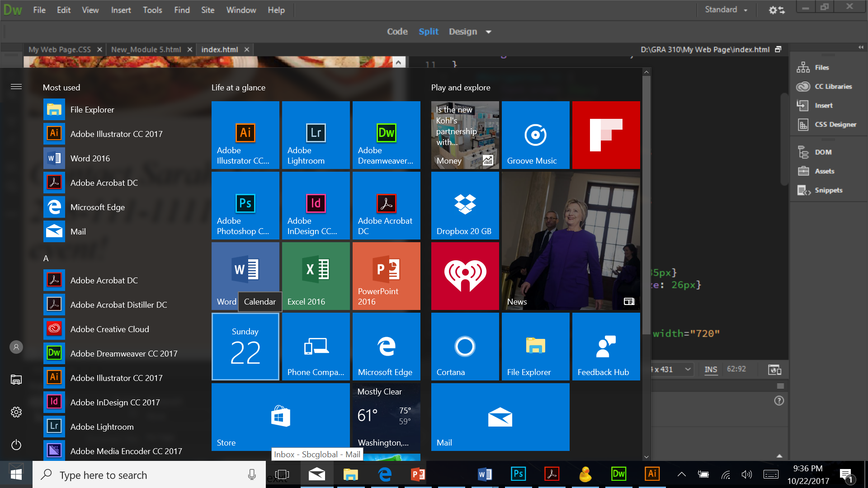Click the taskbar clock and date
The image size is (868, 488).
click(808, 474)
